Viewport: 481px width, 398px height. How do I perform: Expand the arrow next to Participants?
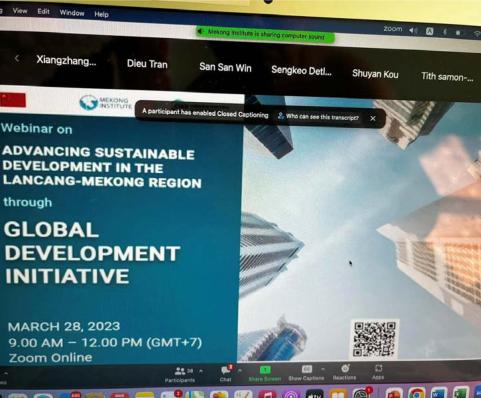201,370
